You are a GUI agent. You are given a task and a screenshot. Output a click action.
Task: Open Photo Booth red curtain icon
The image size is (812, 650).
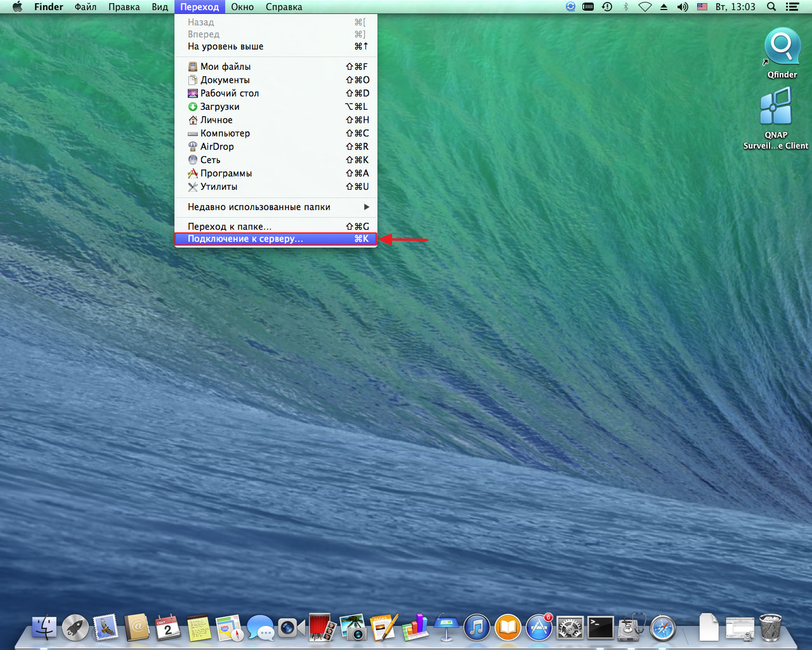(x=322, y=628)
